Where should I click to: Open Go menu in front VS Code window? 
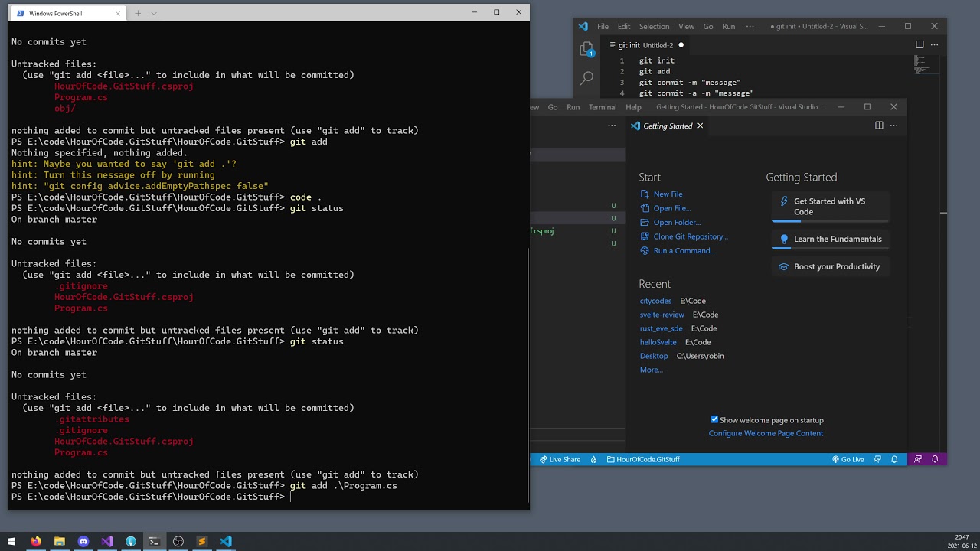(x=553, y=107)
